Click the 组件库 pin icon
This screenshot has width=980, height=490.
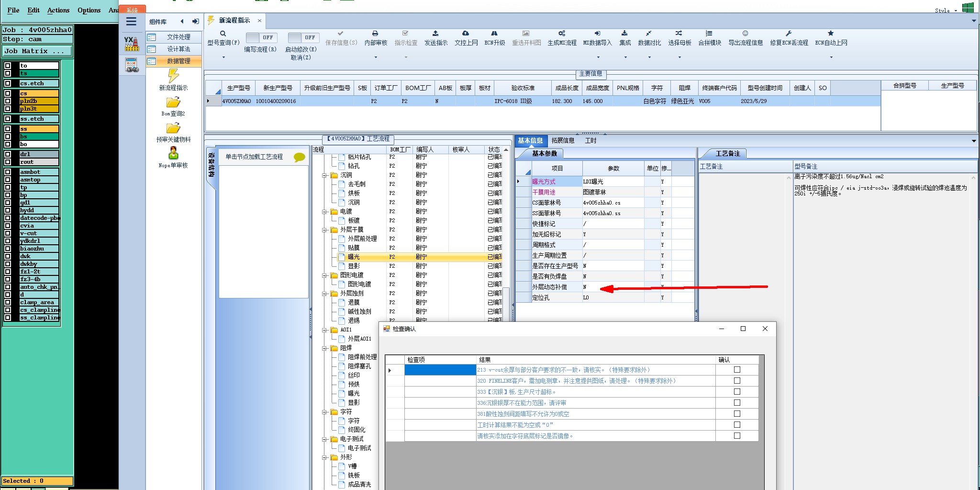(x=196, y=22)
